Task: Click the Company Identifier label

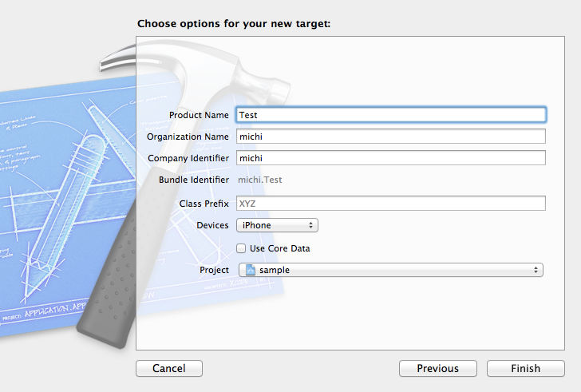Action: coord(188,158)
